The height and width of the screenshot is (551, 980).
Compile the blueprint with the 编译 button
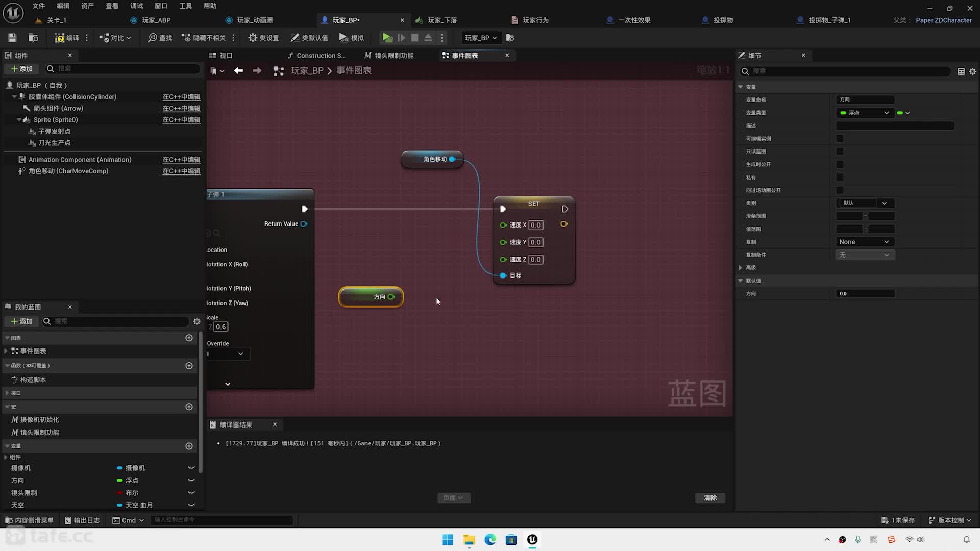pyautogui.click(x=67, y=38)
